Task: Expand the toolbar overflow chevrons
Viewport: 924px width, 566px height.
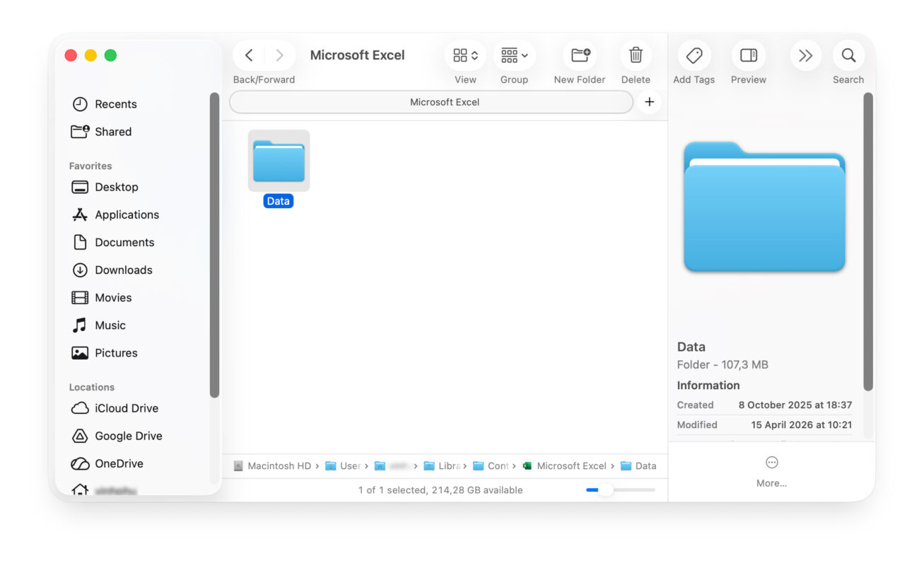Action: coord(805,55)
